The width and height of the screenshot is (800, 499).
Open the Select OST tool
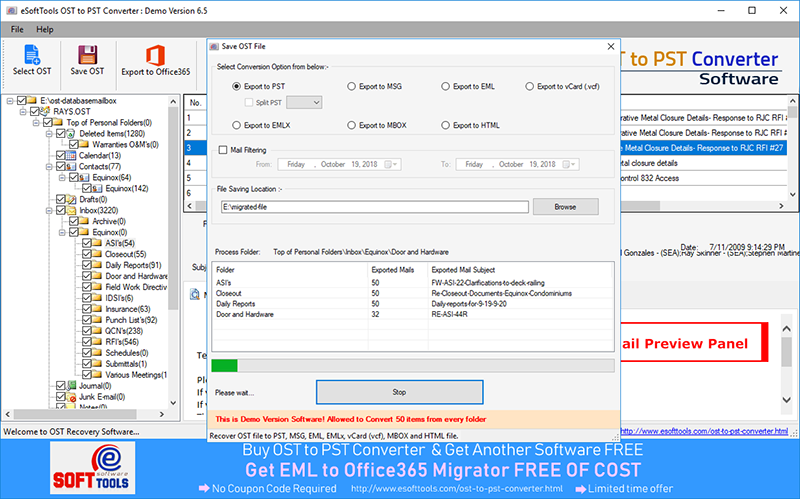click(x=32, y=60)
